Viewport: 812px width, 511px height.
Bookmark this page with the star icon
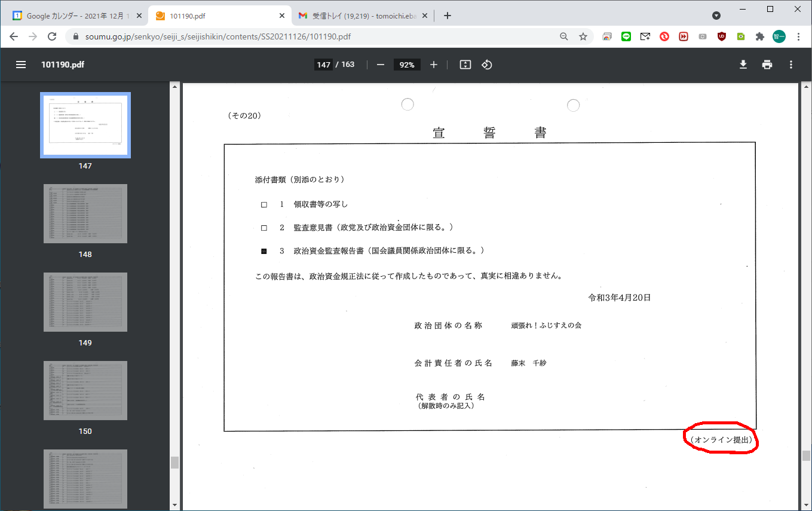[583, 36]
